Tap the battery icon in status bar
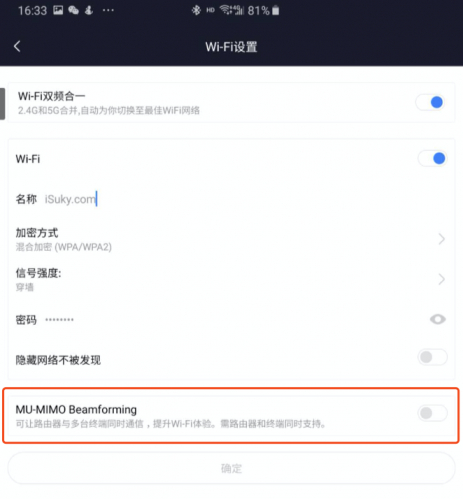Viewport: 463px width, 499px height. (275, 11)
